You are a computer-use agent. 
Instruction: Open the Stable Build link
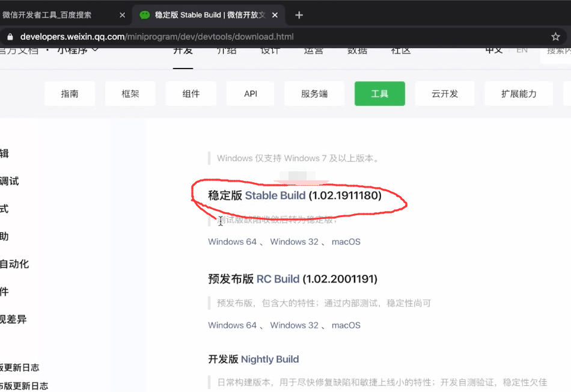[275, 195]
